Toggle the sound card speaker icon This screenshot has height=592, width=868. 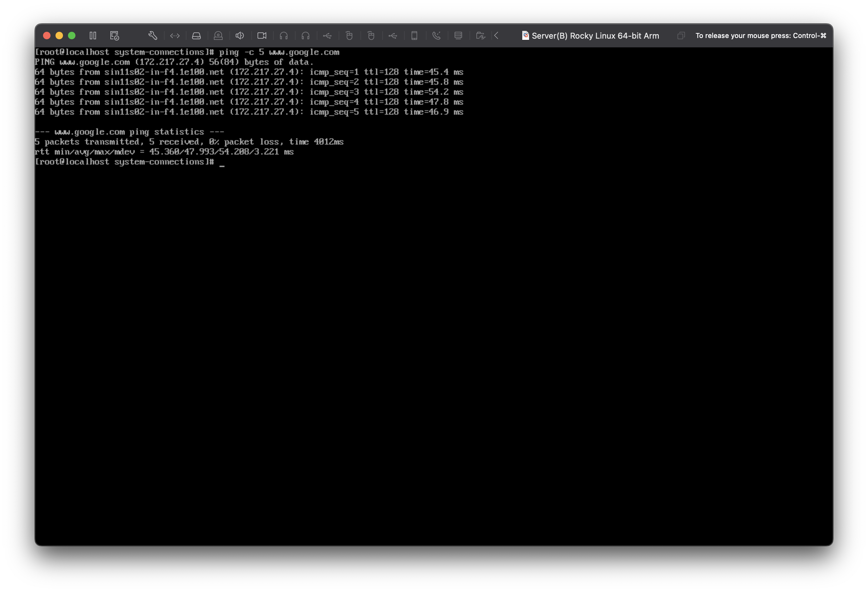tap(240, 36)
